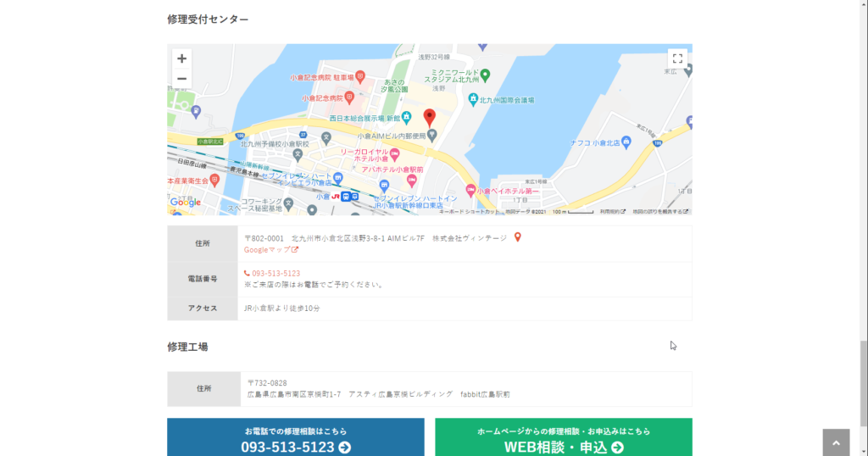Select 西日本総合展示場 新館 marker

(406, 117)
